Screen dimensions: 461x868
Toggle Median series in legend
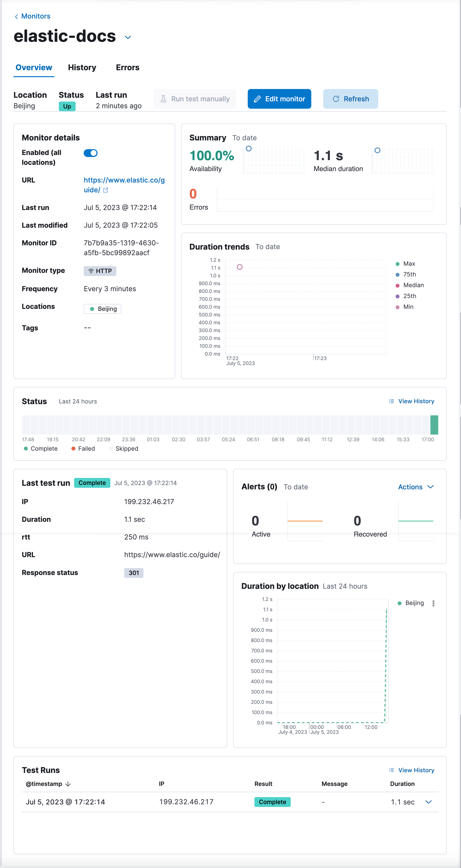click(x=413, y=285)
